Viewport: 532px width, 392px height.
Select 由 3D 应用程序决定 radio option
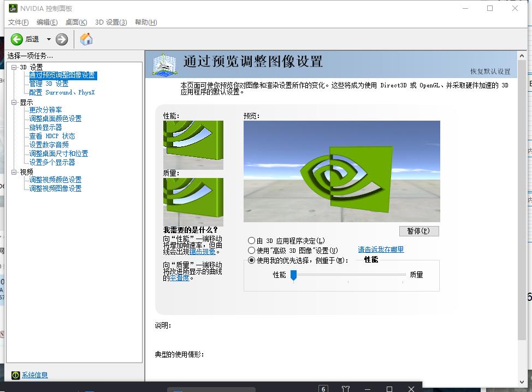(251, 241)
